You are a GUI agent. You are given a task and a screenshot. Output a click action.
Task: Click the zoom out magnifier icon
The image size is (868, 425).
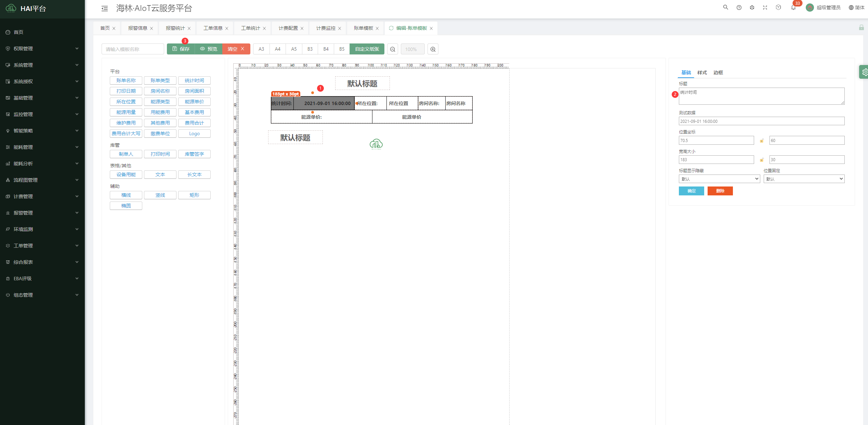(x=393, y=49)
